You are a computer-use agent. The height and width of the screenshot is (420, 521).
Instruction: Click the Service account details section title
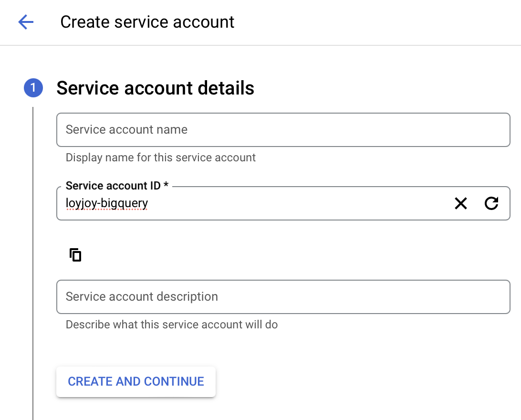[155, 88]
